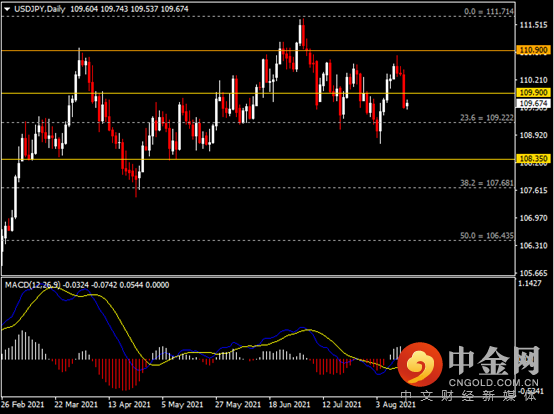The image size is (554, 414).
Task: Select the 110.900 orange horizontal line
Action: (258, 51)
